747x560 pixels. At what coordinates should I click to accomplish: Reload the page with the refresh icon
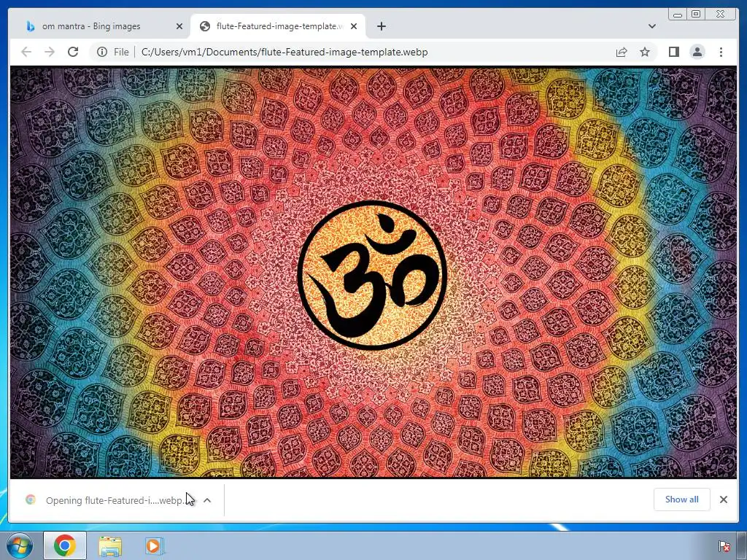click(73, 52)
